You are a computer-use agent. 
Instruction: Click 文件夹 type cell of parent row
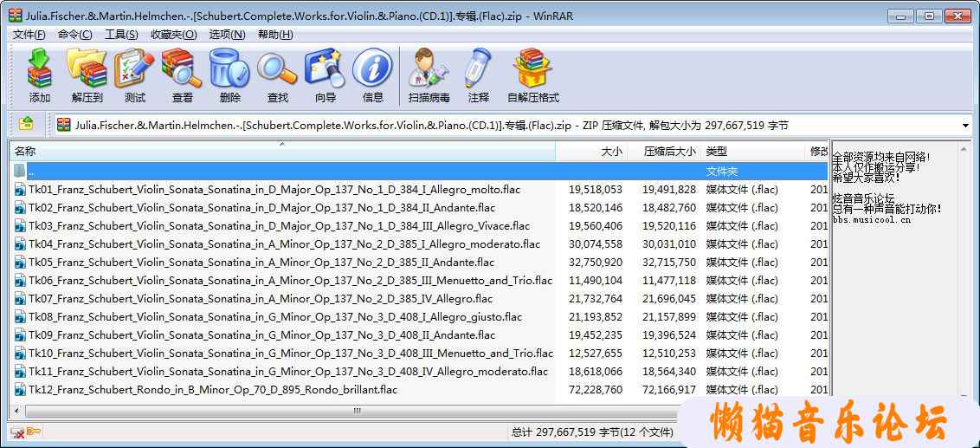pos(722,171)
